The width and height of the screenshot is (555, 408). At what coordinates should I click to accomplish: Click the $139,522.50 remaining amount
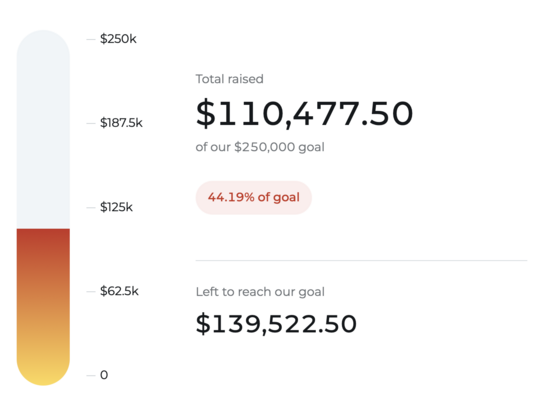[x=276, y=323]
